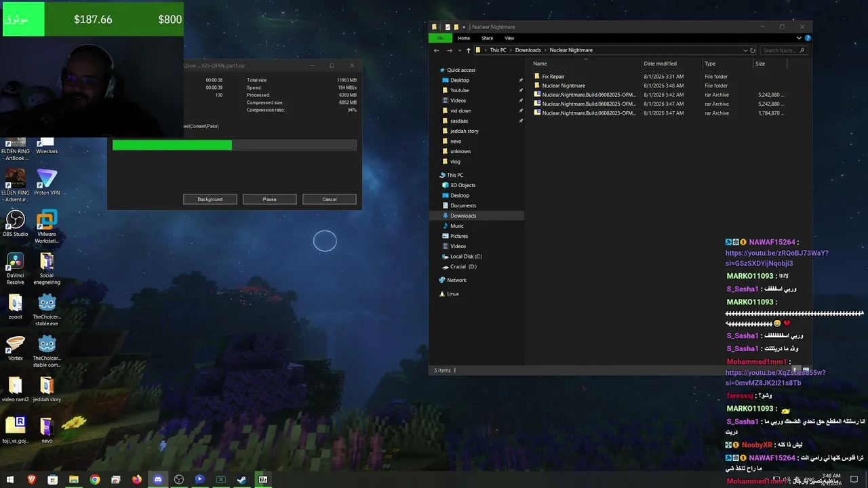This screenshot has height=488, width=868.
Task: Open Wireshark desktop shortcut
Action: [47, 146]
